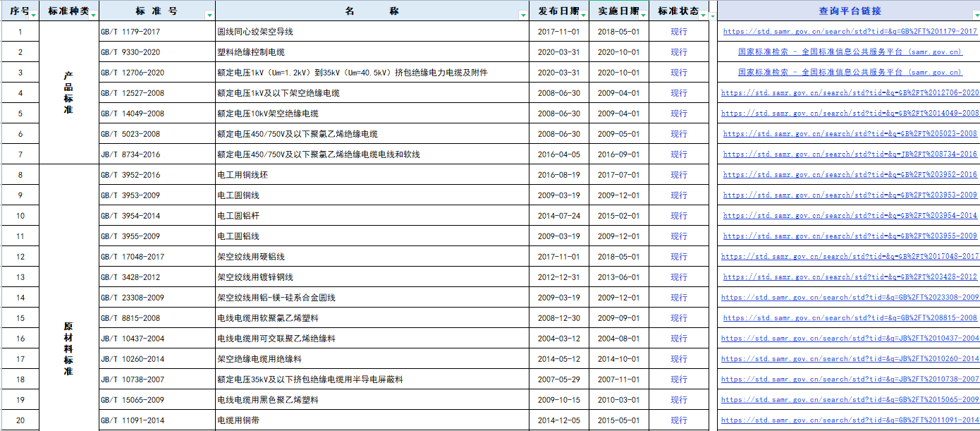Image resolution: width=980 pixels, height=431 pixels.
Task: Open the 序号 column filter dropdown
Action: coord(33,15)
